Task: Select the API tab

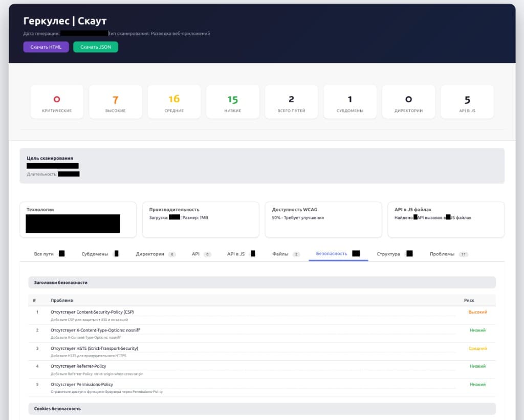Action: pyautogui.click(x=201, y=254)
